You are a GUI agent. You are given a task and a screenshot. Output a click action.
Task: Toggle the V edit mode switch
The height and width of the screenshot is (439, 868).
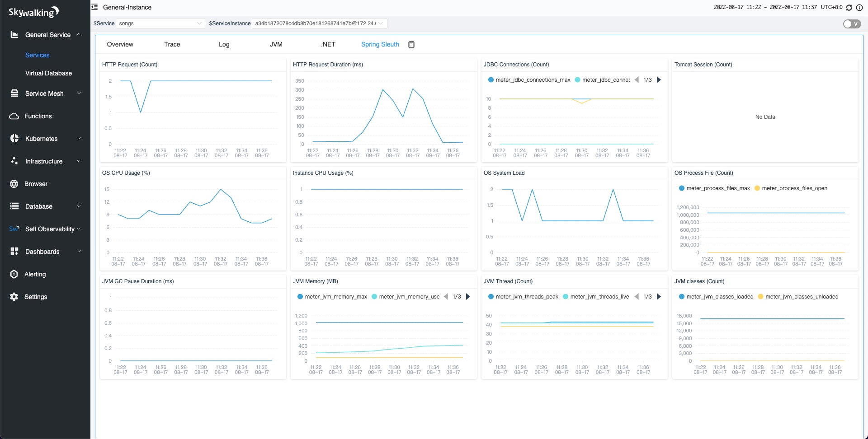pos(852,24)
